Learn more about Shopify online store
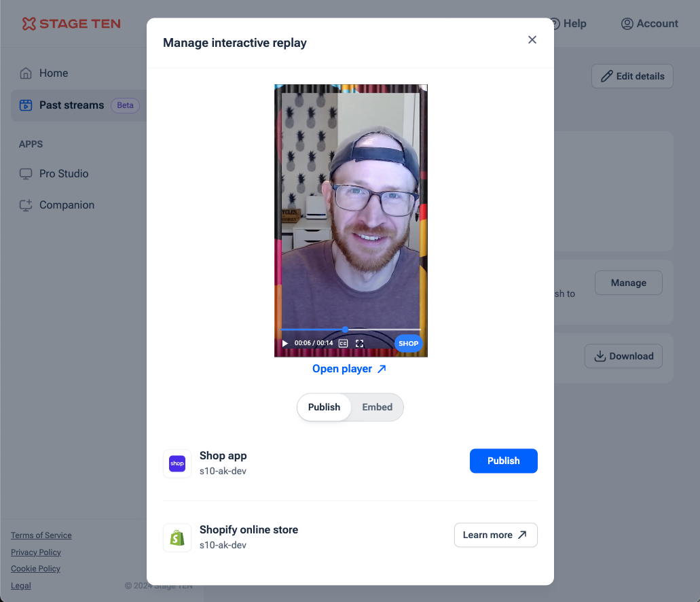This screenshot has height=602, width=700. 496,535
